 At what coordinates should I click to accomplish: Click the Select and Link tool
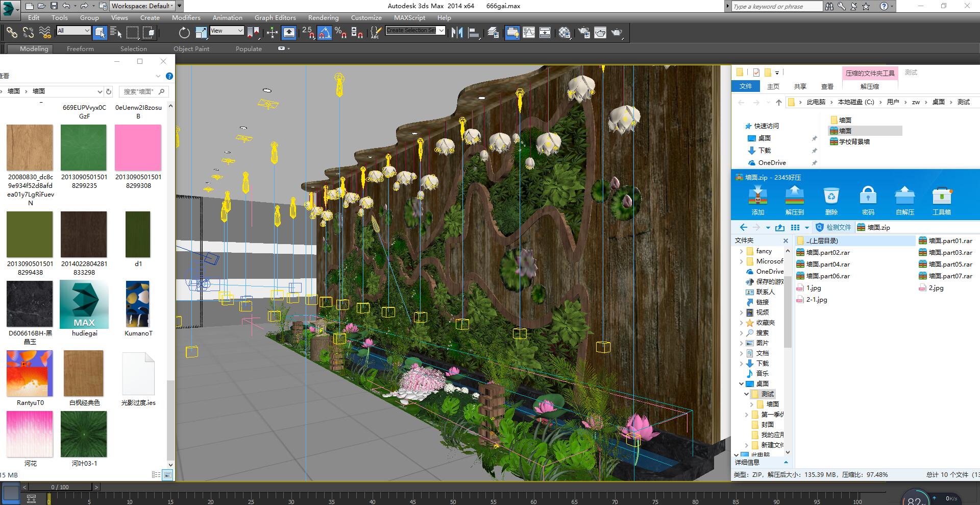click(x=11, y=33)
